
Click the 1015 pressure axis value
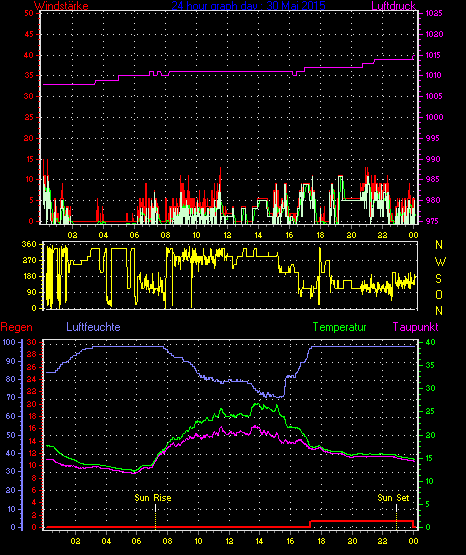[x=434, y=55]
